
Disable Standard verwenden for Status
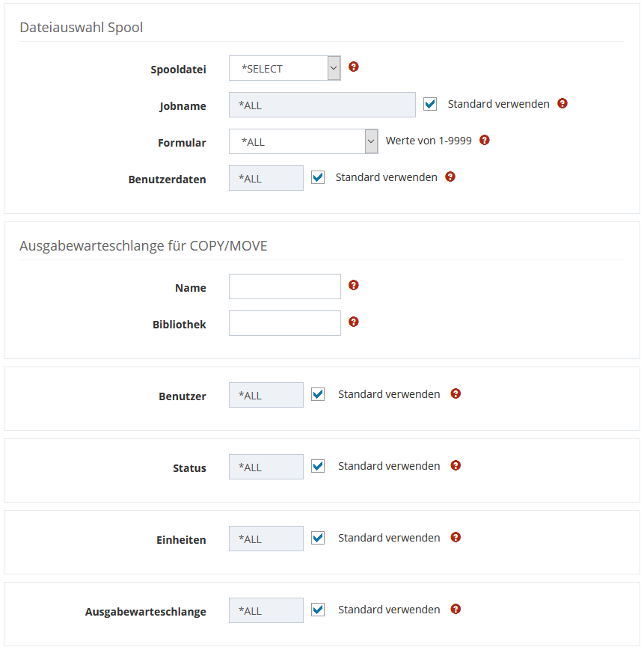point(318,466)
